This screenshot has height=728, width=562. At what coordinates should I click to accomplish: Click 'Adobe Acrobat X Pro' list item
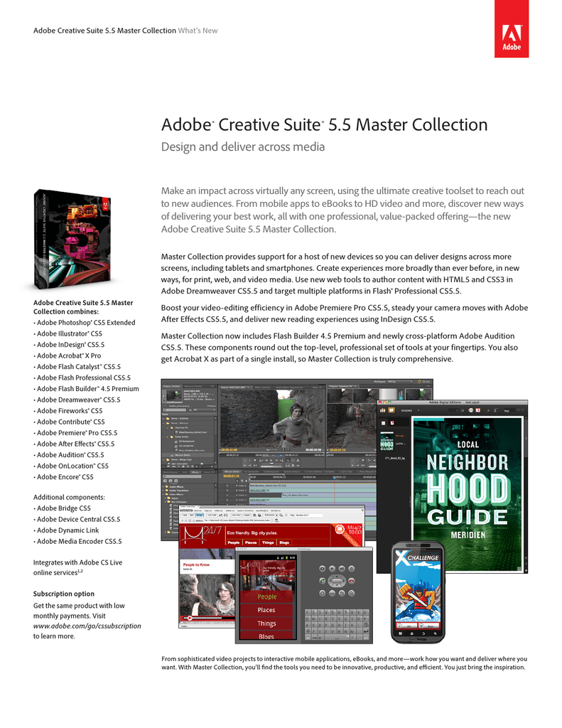pyautogui.click(x=69, y=355)
